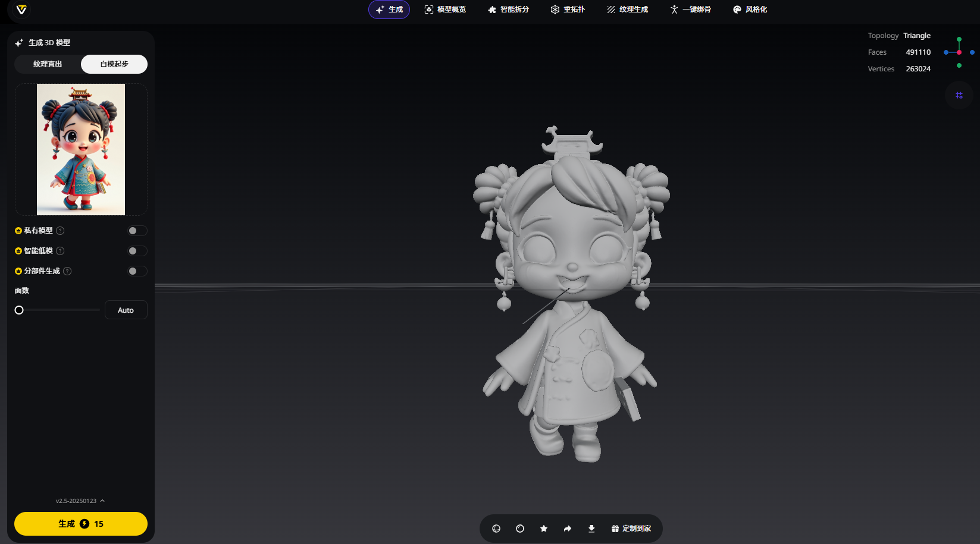Image resolution: width=980 pixels, height=544 pixels.
Task: Show help for 智能低模
Action: pyautogui.click(x=60, y=251)
